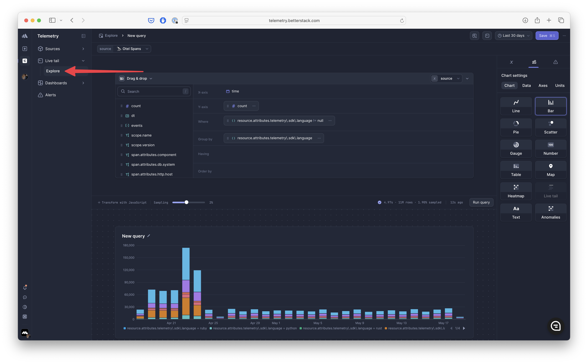Pick the Gauge chart type
588x364 pixels.
tap(516, 148)
